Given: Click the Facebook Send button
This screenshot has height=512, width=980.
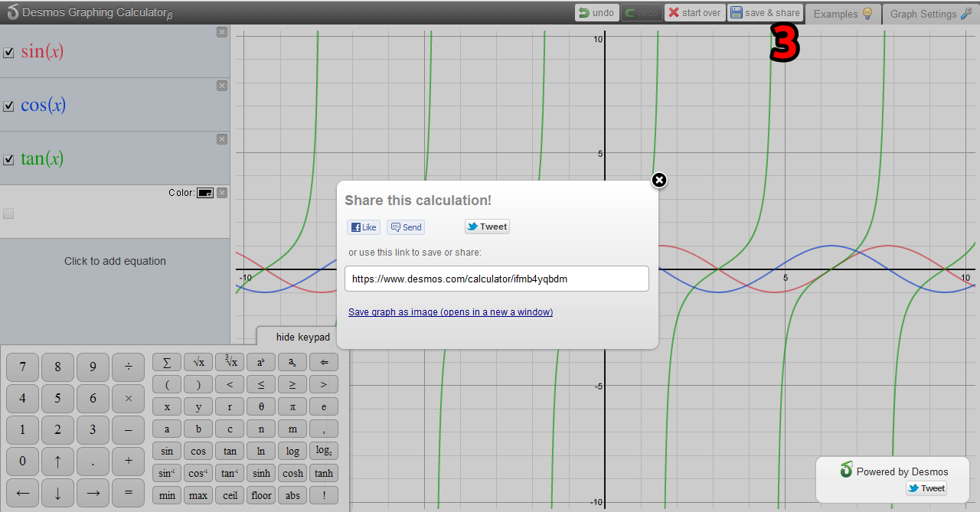Looking at the screenshot, I should click(406, 227).
